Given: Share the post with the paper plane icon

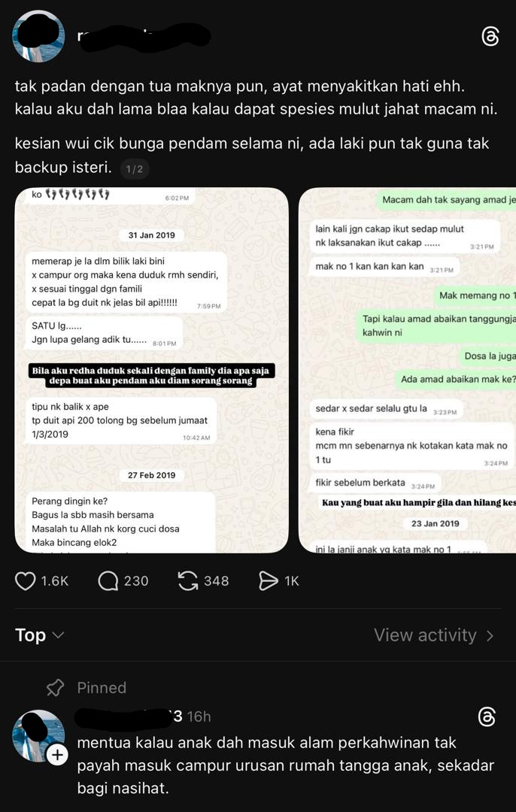Looking at the screenshot, I should 269,581.
